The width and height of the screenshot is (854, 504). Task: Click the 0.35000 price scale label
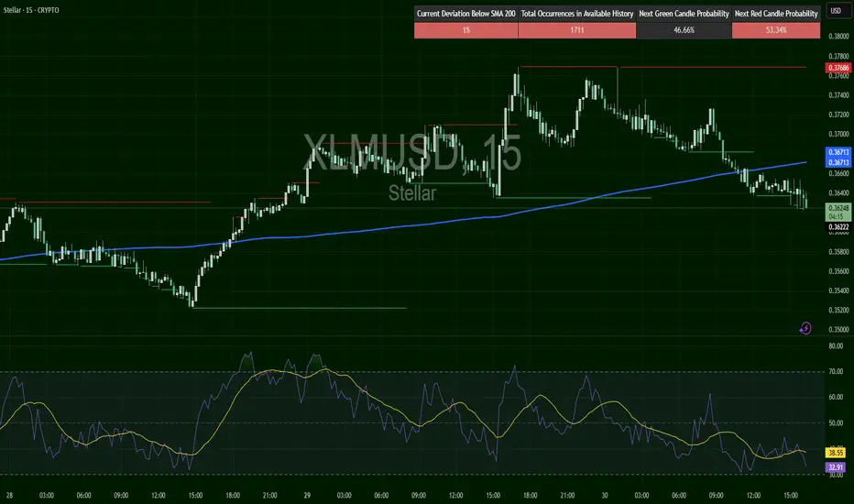tap(838, 329)
